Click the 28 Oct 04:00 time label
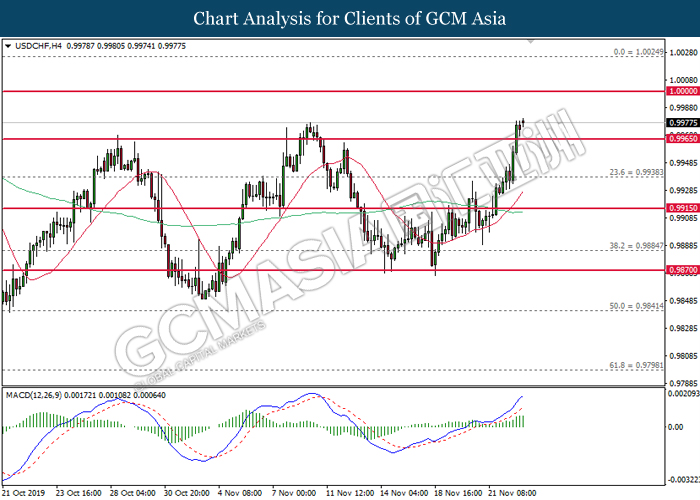 (133, 493)
